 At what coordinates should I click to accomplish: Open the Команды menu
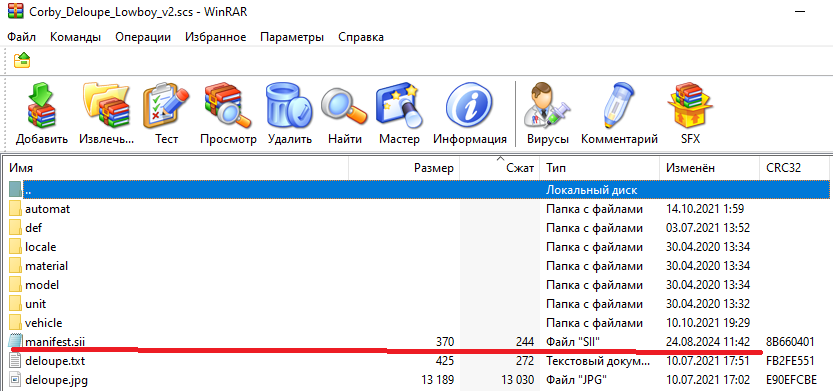75,37
